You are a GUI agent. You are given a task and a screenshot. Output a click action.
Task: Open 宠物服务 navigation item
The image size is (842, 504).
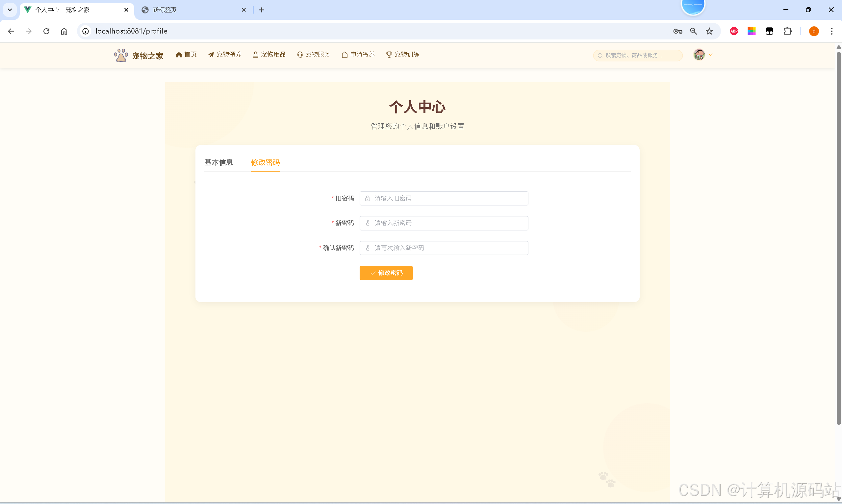pyautogui.click(x=313, y=54)
